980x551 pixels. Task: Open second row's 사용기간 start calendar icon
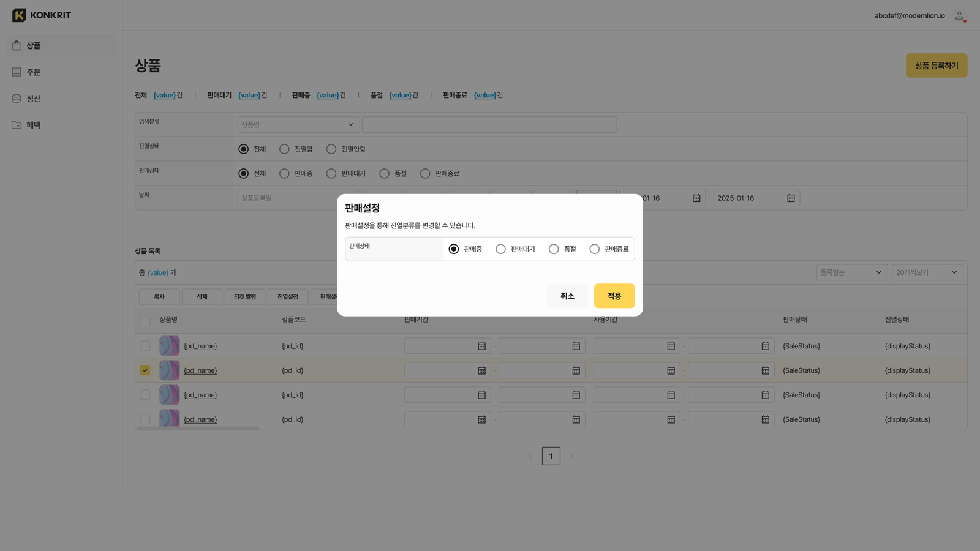click(671, 370)
